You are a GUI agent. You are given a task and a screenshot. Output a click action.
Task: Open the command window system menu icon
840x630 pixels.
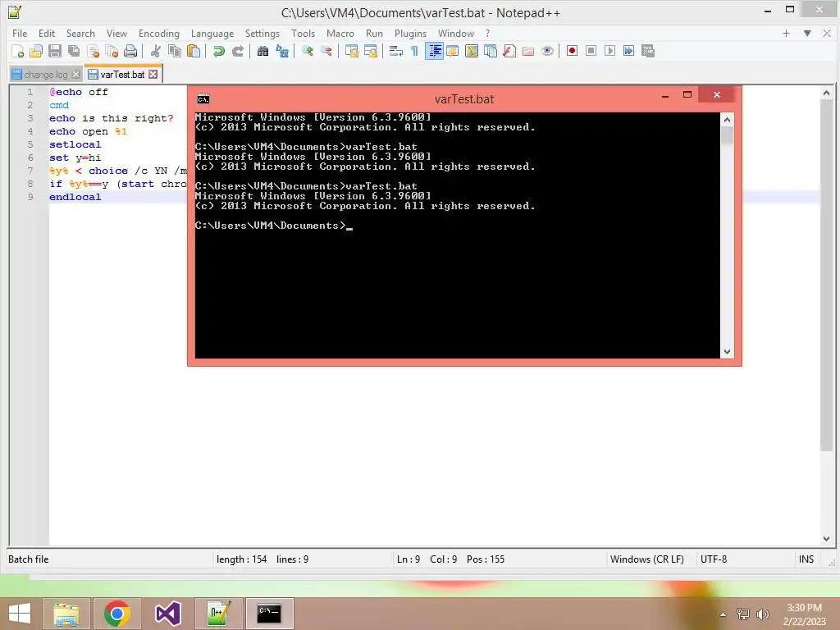coord(203,99)
